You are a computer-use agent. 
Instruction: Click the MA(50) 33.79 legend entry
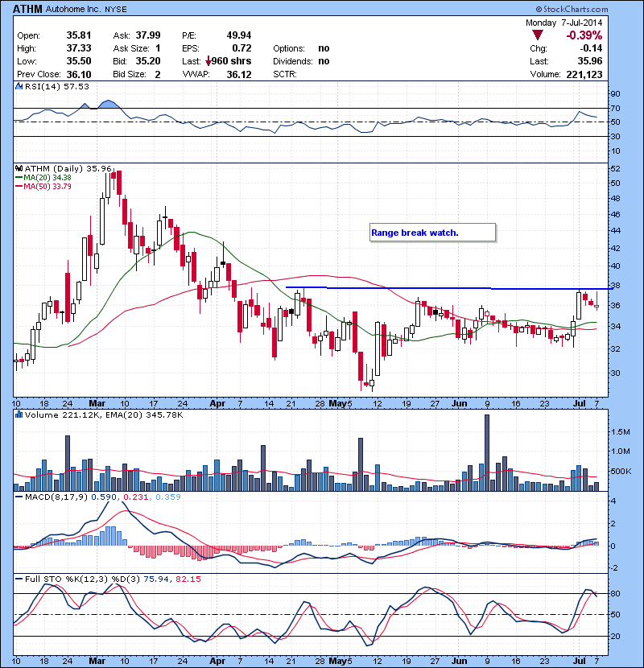tap(43, 187)
